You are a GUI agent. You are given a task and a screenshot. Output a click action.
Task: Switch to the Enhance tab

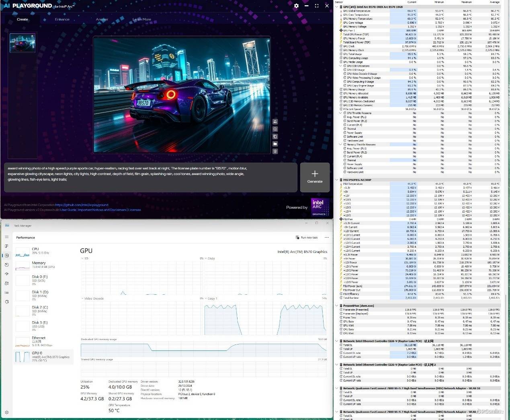[x=62, y=19]
